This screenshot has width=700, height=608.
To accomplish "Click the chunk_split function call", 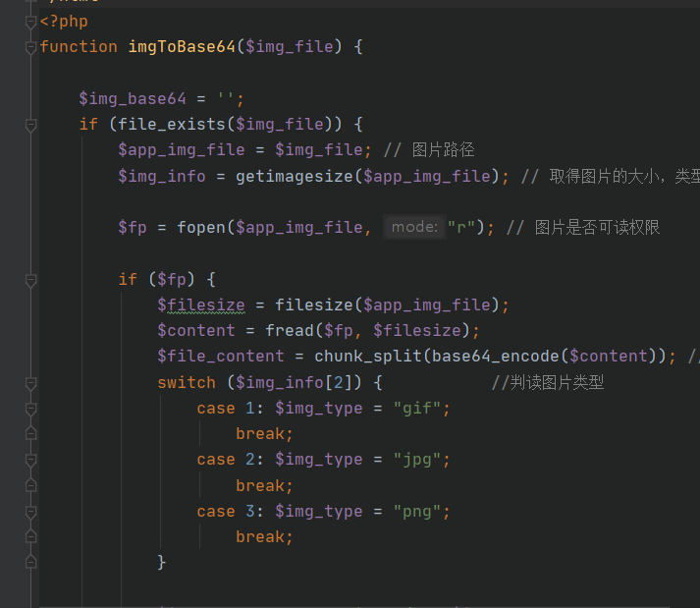I will (368, 357).
